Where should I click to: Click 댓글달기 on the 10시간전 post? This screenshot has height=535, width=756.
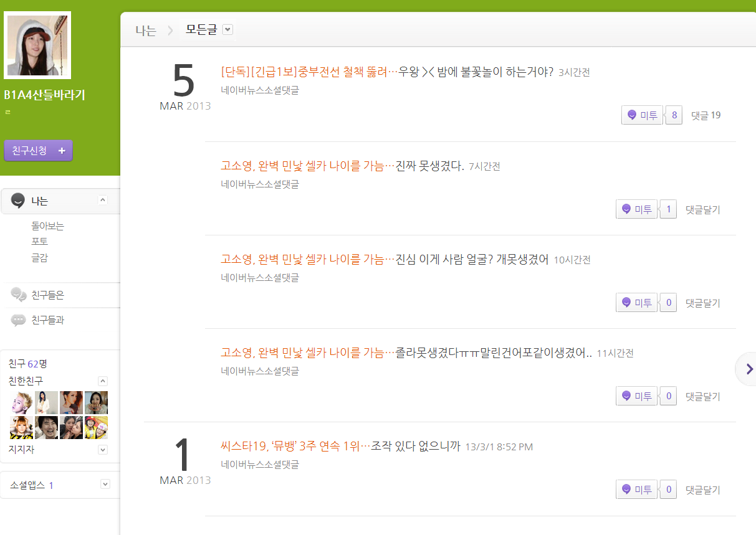703,303
